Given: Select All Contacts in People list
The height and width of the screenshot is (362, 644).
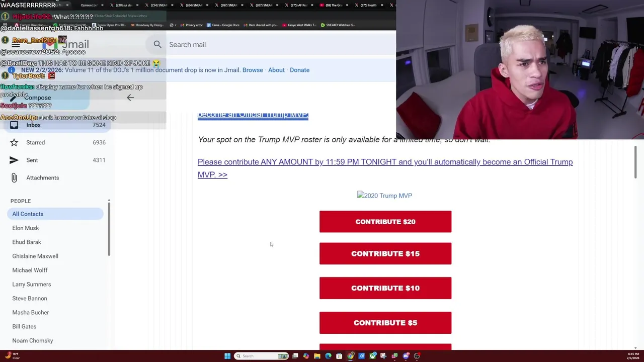Looking at the screenshot, I should tap(55, 214).
